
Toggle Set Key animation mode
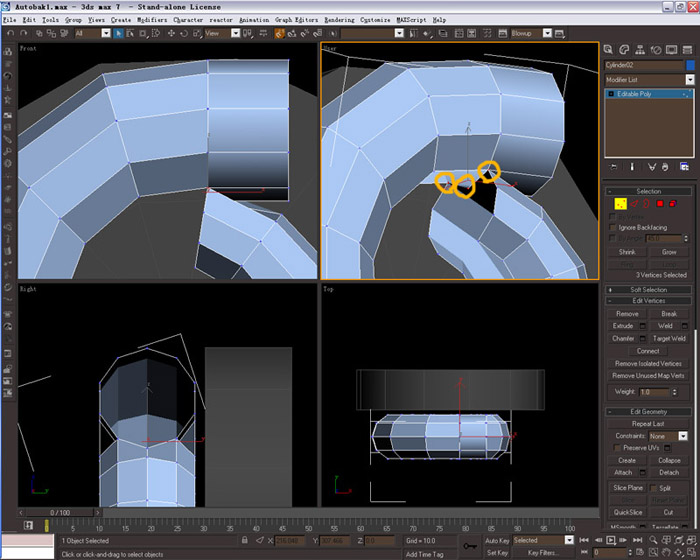click(x=497, y=553)
